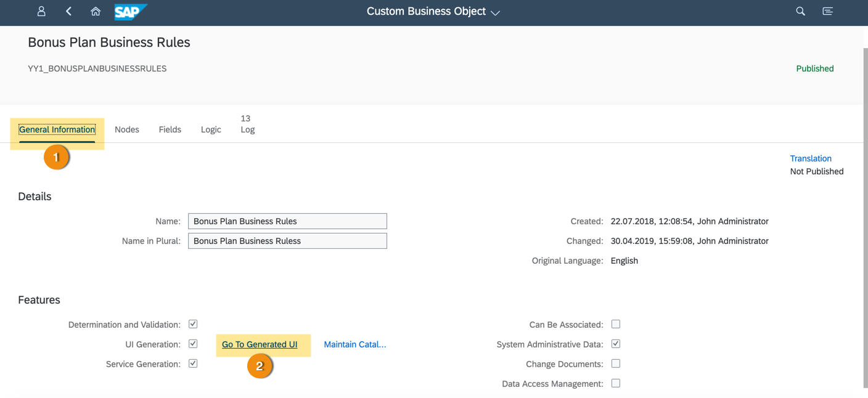Toggle Determination and Validation checkbox
This screenshot has height=398, width=868.
coord(193,324)
